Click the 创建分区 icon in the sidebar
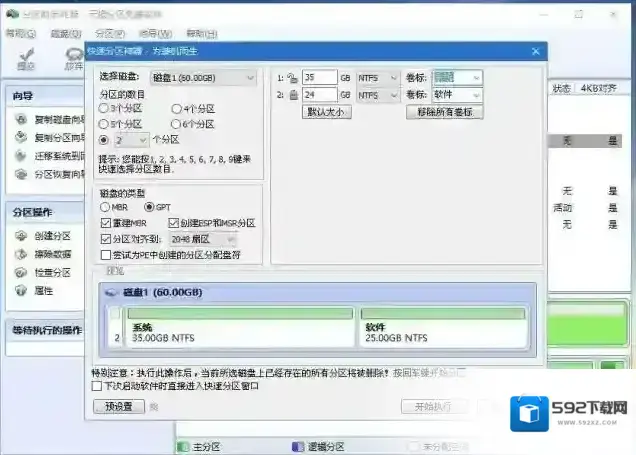636x455 pixels. [21, 236]
